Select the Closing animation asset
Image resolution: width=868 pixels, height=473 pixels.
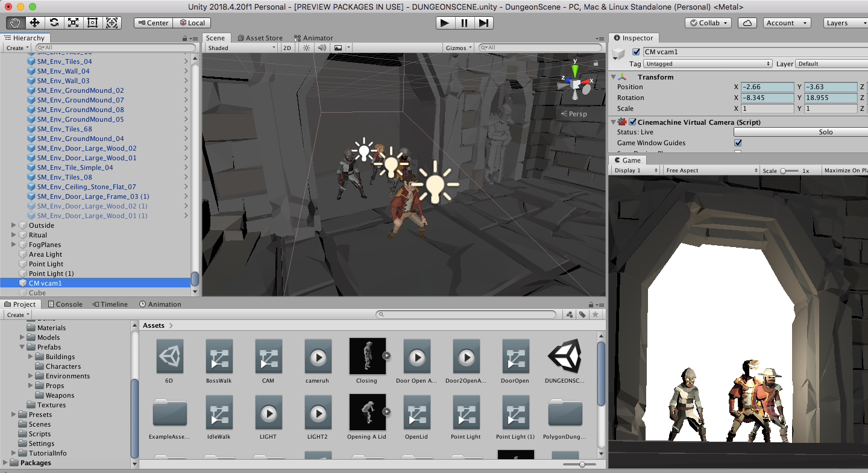click(x=367, y=361)
